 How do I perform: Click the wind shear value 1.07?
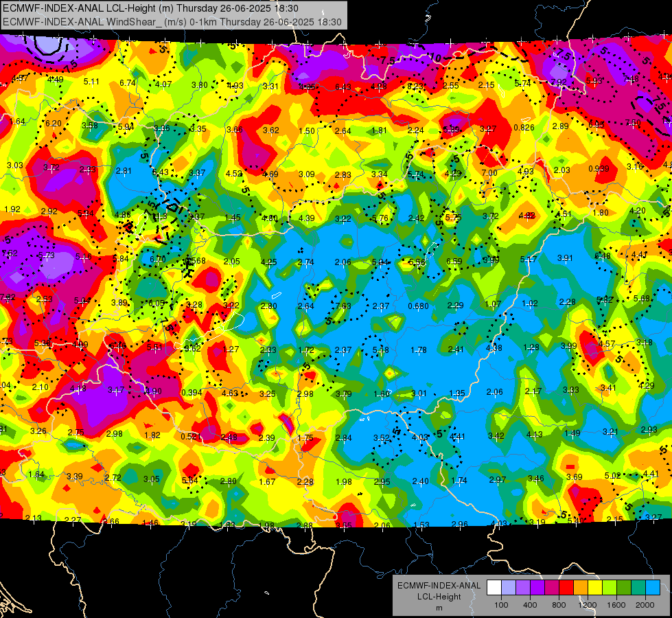(493, 304)
